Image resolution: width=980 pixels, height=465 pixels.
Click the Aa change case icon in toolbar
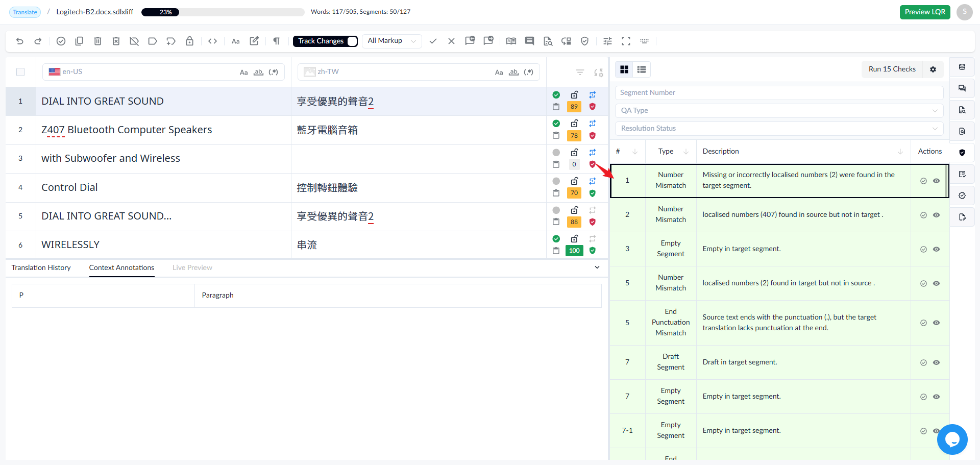tap(235, 41)
